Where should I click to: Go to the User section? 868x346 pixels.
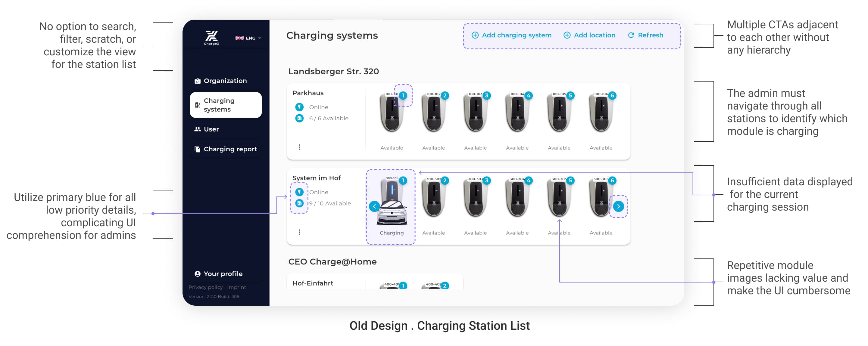211,129
